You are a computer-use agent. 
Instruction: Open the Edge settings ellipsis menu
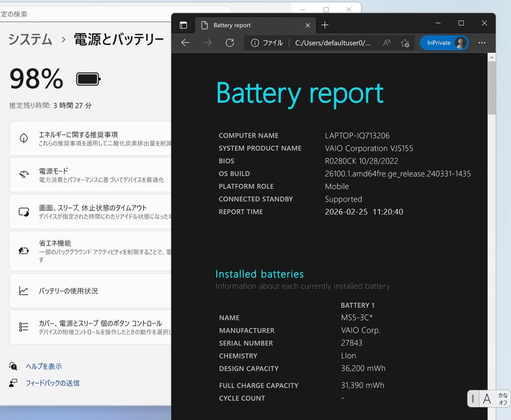482,43
